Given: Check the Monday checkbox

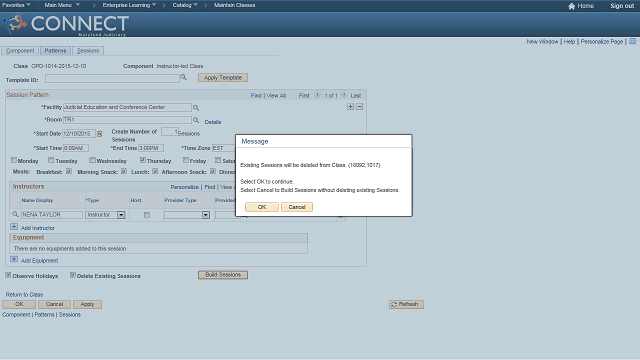Looking at the screenshot, I should tap(14, 160).
